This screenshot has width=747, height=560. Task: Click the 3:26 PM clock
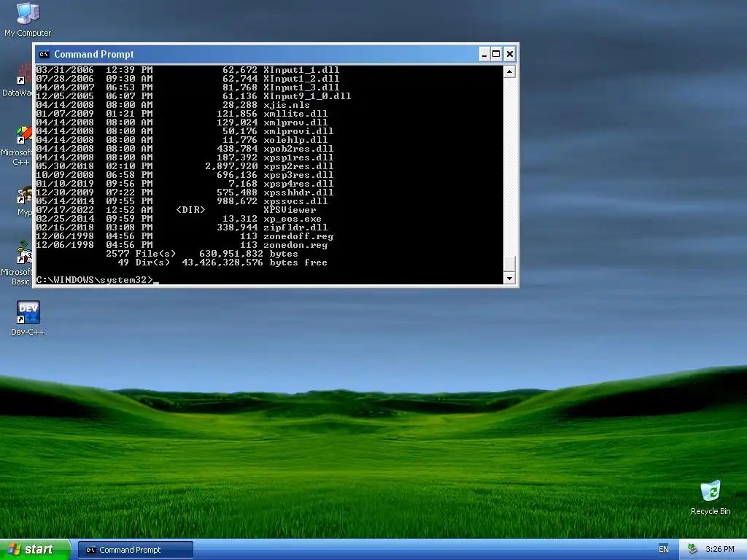719,549
